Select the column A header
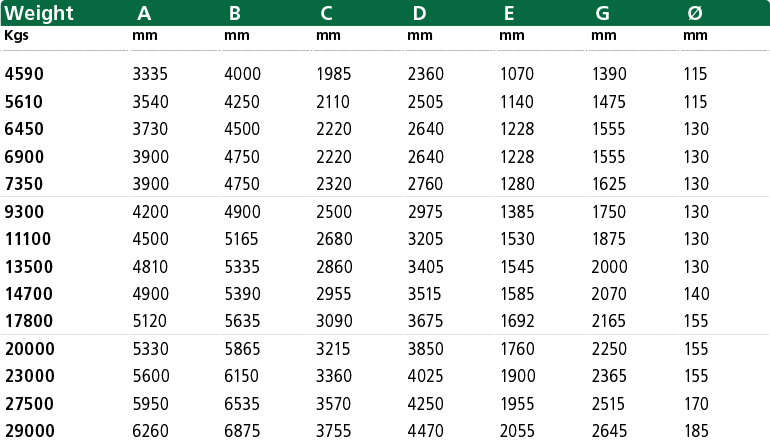Viewport: 770px width, 443px height. pos(144,13)
